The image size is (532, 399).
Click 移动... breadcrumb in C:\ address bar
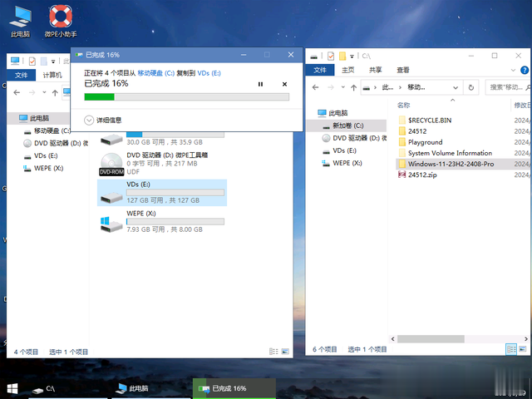(x=416, y=87)
